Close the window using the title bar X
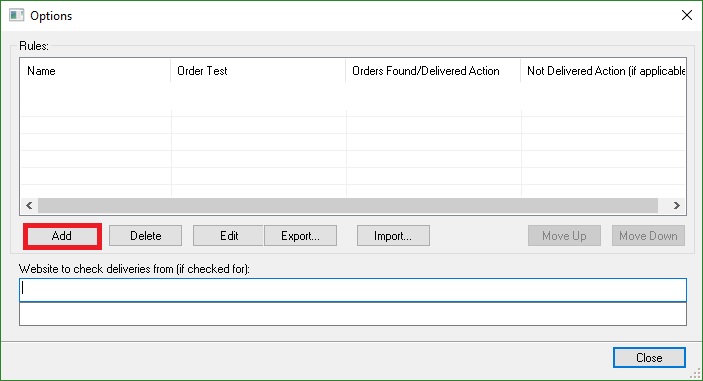 pyautogui.click(x=686, y=15)
